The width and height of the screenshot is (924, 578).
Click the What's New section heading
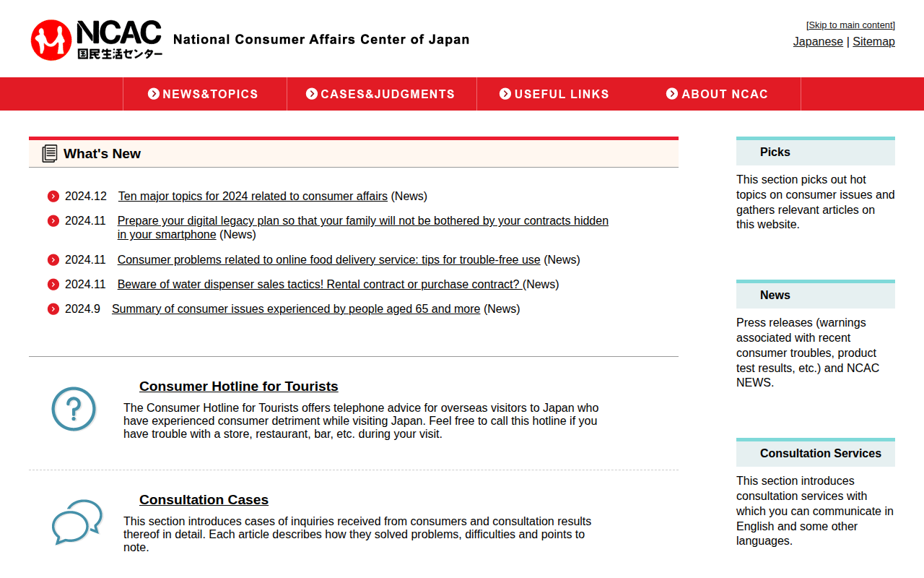tap(102, 154)
